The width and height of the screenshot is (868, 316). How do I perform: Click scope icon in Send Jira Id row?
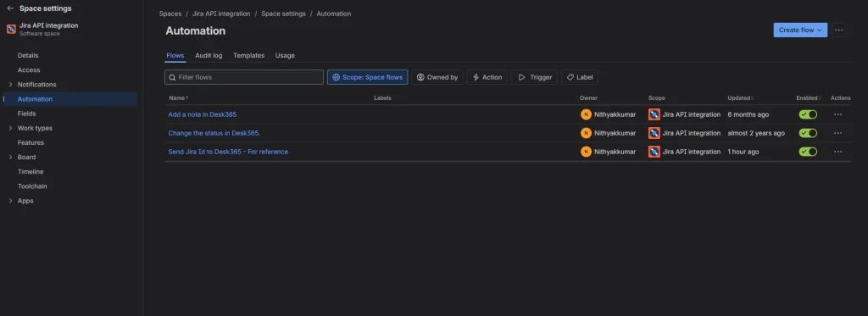point(654,152)
